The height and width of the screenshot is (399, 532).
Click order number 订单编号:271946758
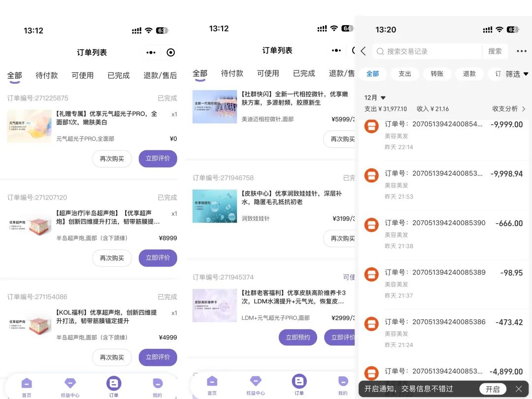coord(223,178)
